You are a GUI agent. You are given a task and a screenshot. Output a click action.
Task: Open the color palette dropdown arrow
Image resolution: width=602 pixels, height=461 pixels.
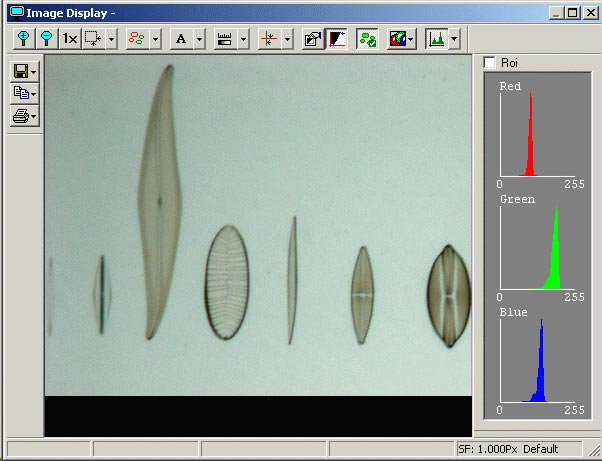[x=411, y=39]
